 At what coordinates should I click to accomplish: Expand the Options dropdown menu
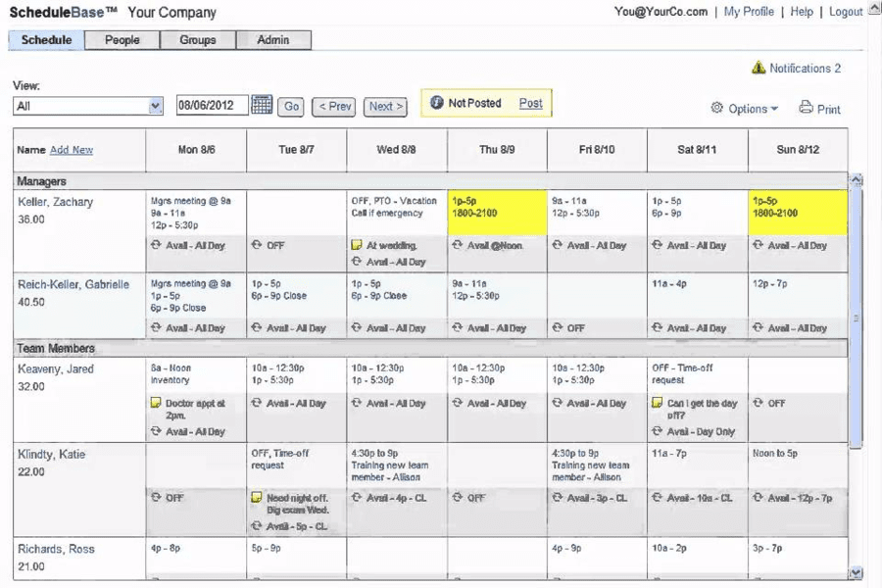(744, 109)
